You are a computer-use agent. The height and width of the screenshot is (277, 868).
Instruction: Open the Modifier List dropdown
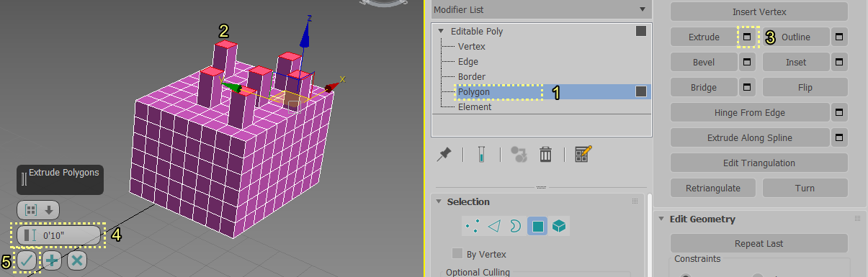click(x=540, y=10)
